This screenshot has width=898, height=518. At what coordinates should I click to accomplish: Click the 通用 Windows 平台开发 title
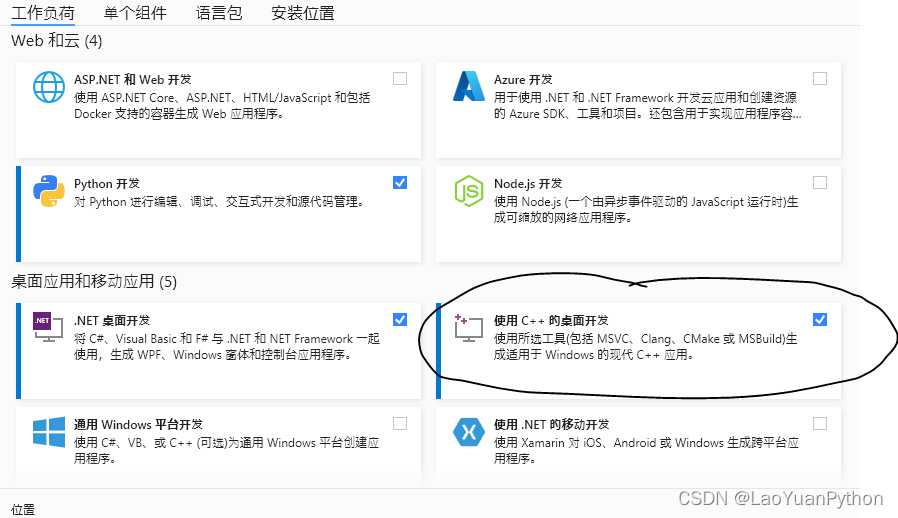click(x=138, y=425)
